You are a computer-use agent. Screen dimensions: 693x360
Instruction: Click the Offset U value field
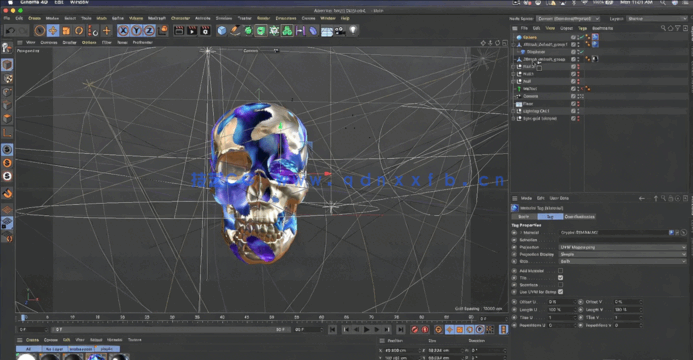coord(561,302)
